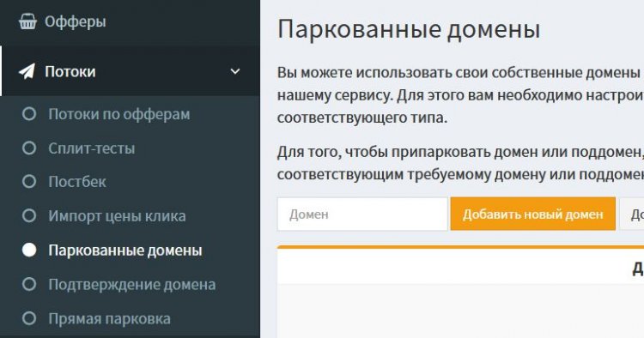Collapse the Потоки menu chevron
The height and width of the screenshot is (338, 644).
(x=235, y=72)
